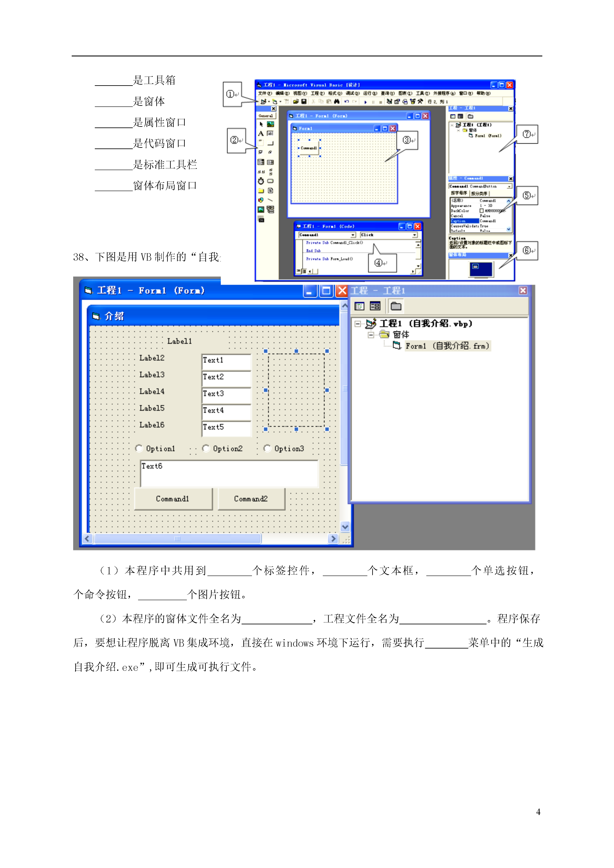The height and width of the screenshot is (868, 614).
Task: Select the Label 'A' tool in the toolbox
Action: 261,133
